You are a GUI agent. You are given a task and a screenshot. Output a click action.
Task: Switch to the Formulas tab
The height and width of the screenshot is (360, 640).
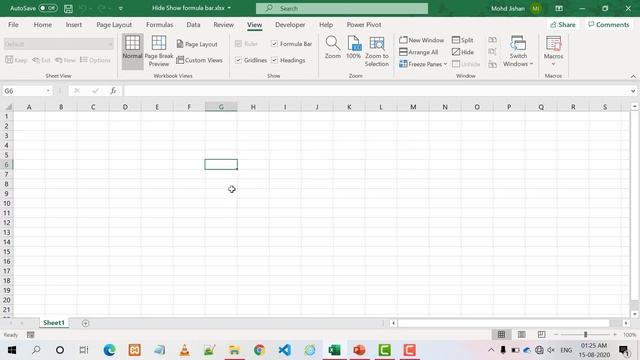pos(159,24)
